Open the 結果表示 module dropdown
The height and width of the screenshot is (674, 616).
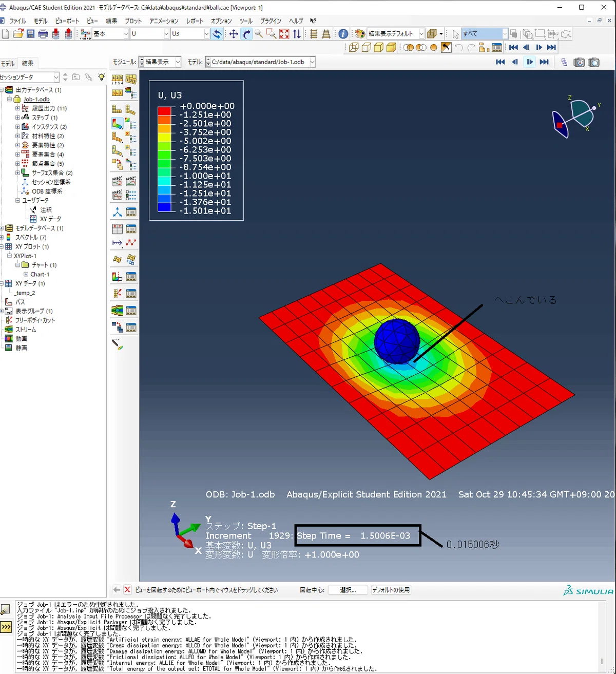[x=178, y=62]
